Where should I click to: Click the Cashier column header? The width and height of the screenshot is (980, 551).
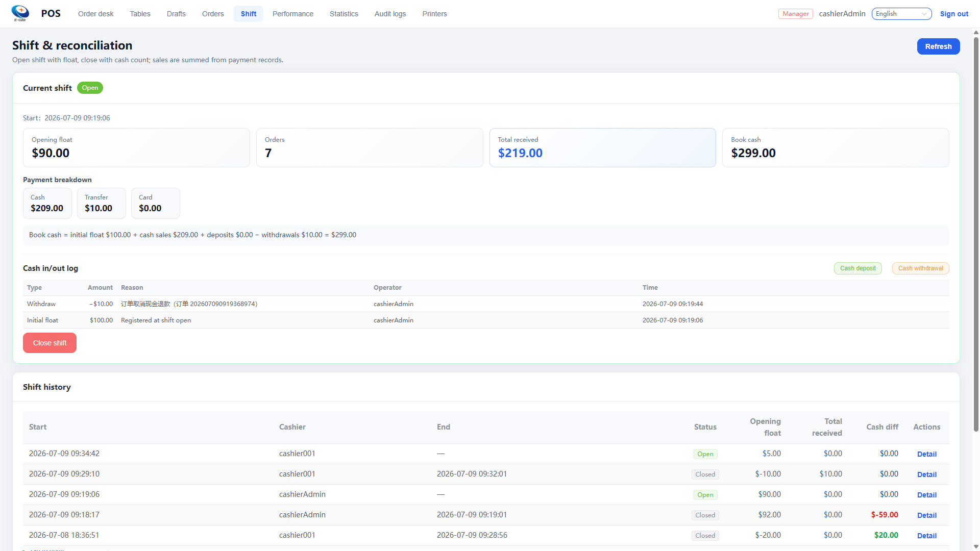coord(292,427)
